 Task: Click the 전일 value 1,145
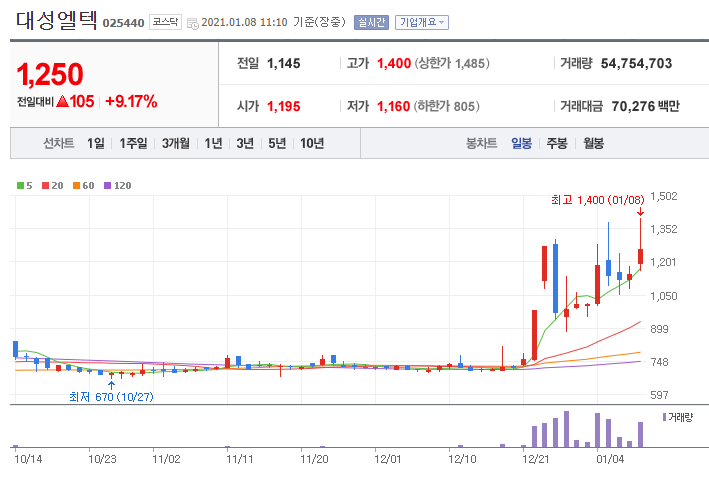point(284,63)
